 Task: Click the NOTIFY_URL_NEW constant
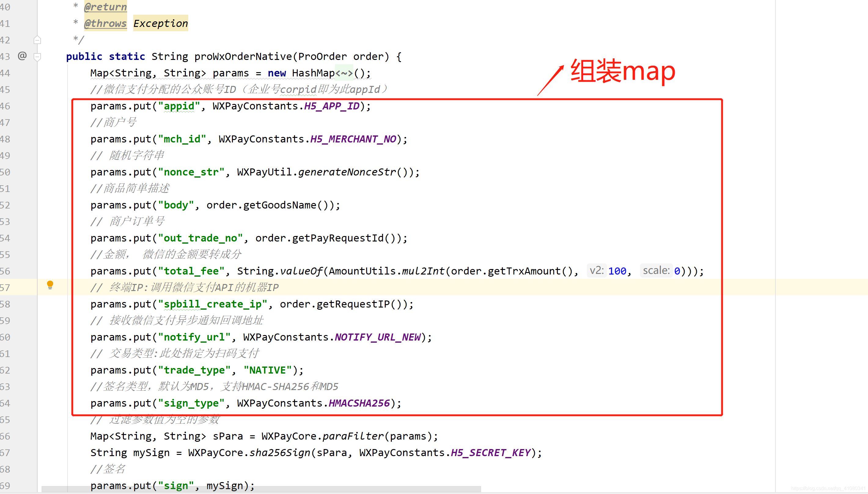[x=377, y=337]
